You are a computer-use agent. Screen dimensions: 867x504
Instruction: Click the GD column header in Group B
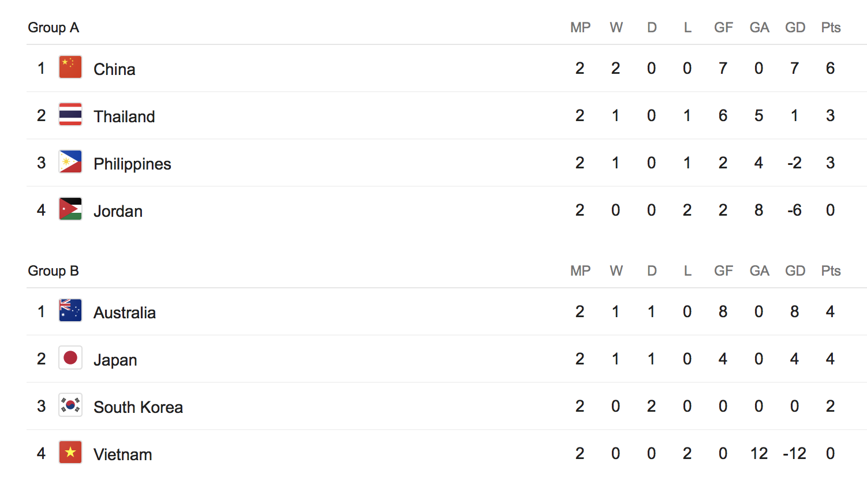pyautogui.click(x=795, y=271)
